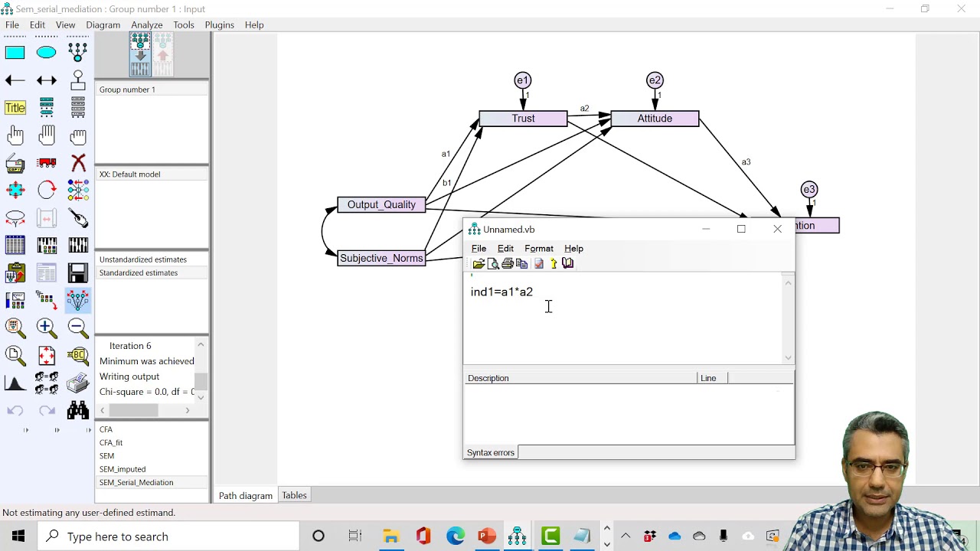Open print dialog via printer icon
The width and height of the screenshot is (980, 551).
pyautogui.click(x=78, y=383)
